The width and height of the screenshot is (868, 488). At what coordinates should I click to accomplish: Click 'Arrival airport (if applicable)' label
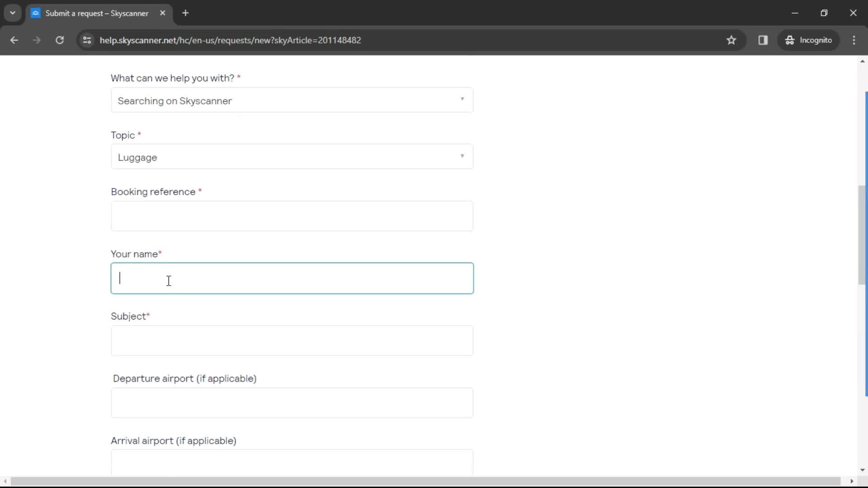pos(174,441)
